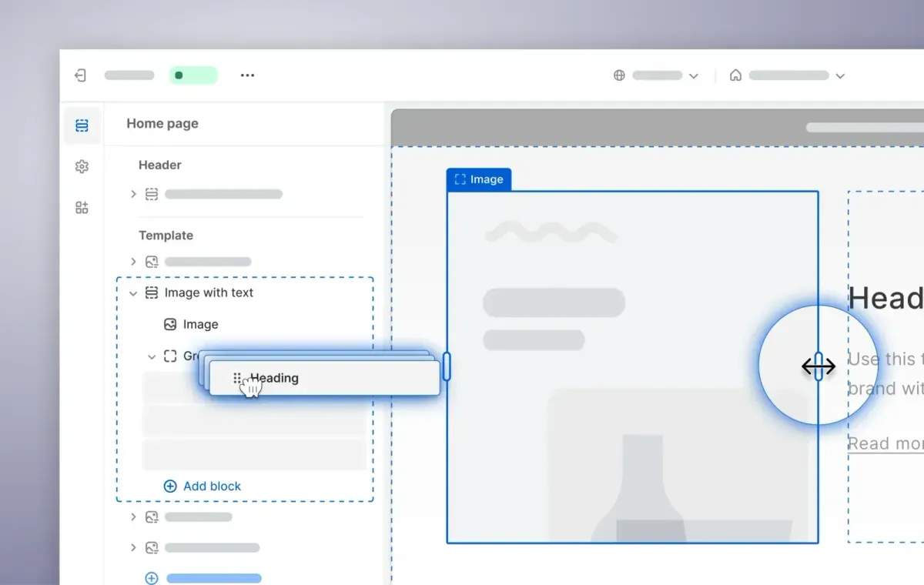Viewport: 924px width, 585px height.
Task: Click the Read more link in preview
Action: tap(885, 443)
